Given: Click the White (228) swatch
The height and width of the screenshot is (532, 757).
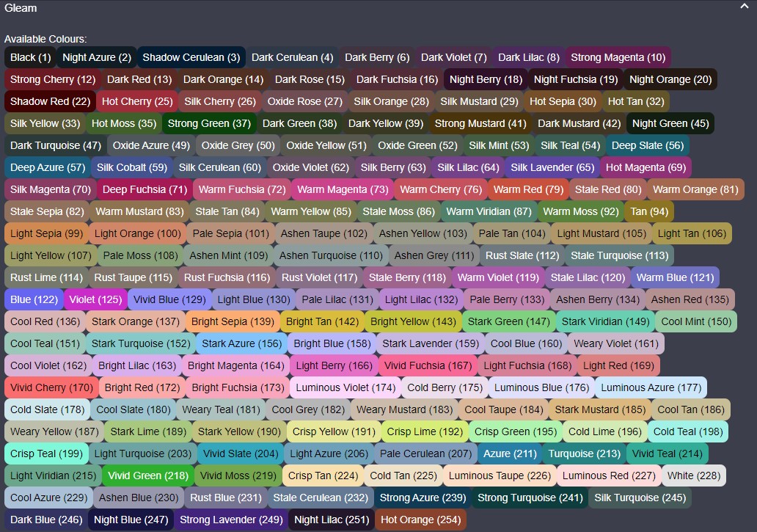Looking at the screenshot, I should (693, 476).
